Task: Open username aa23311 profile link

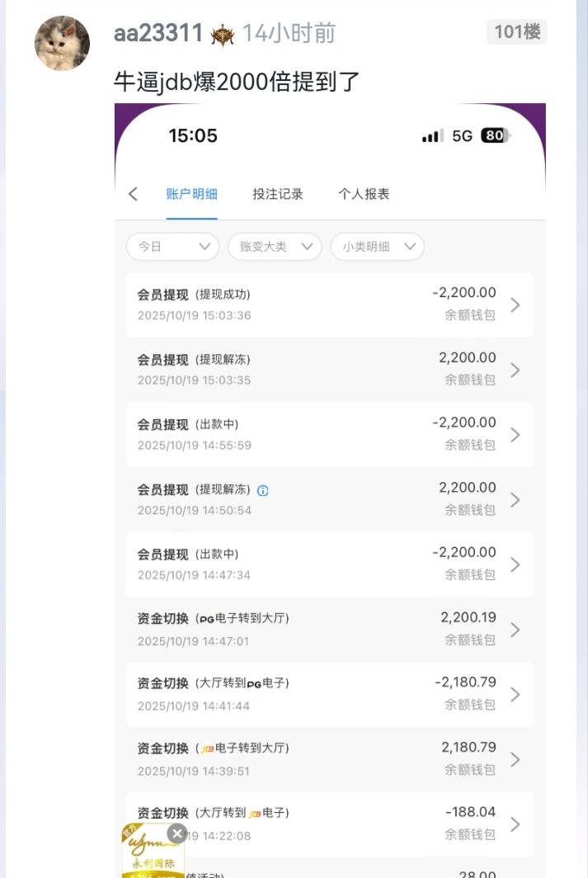Action: coord(158,34)
